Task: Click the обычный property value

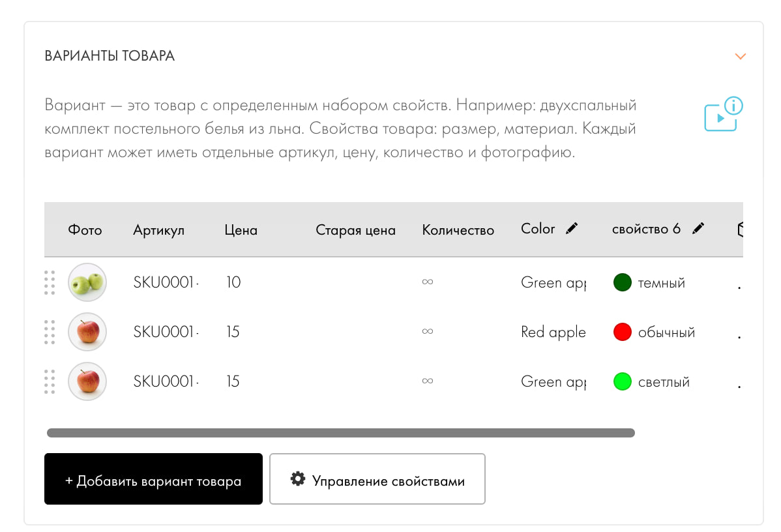Action: [x=666, y=332]
